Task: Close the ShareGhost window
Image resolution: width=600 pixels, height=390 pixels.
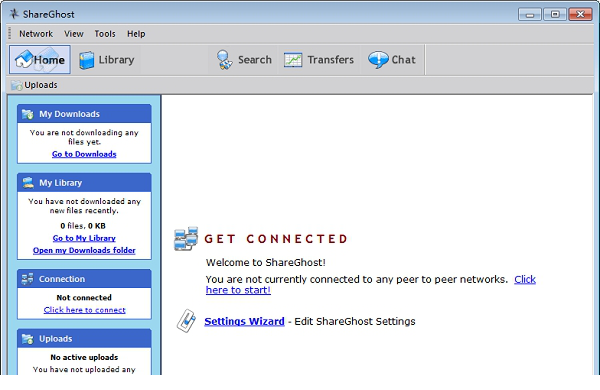Action: [x=580, y=15]
